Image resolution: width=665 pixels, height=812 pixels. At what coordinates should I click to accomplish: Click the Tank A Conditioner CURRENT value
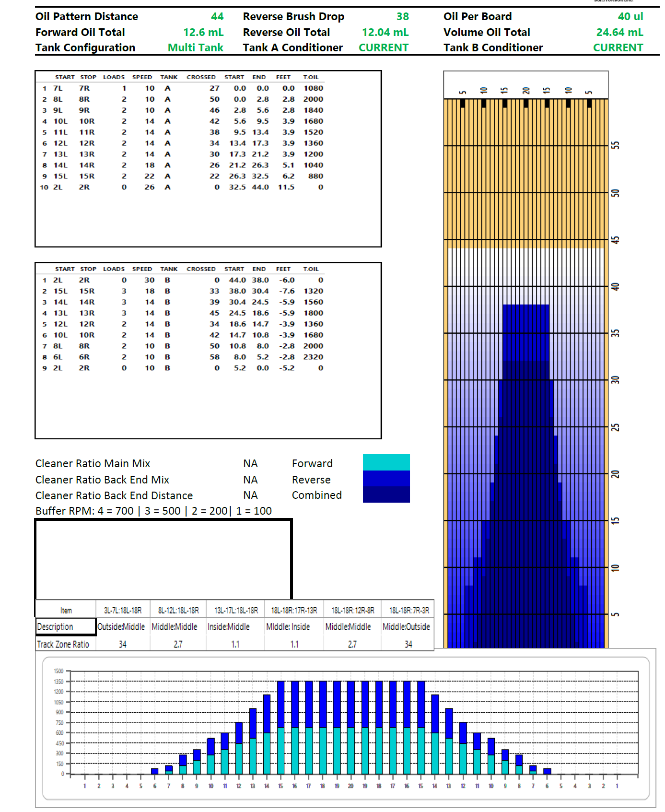pyautogui.click(x=384, y=48)
